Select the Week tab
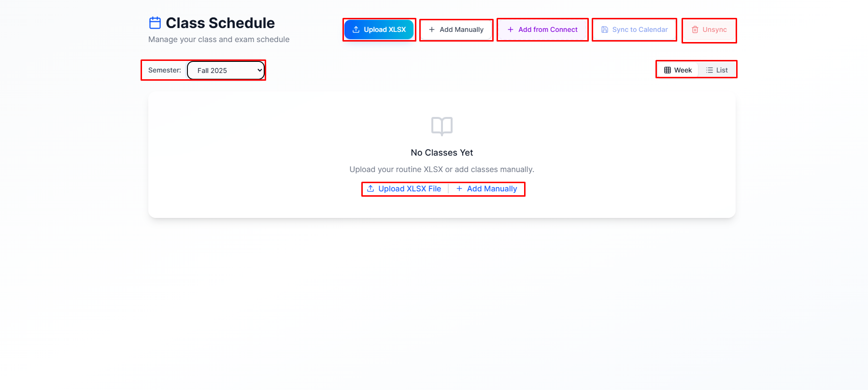The width and height of the screenshot is (868, 390). click(x=677, y=70)
